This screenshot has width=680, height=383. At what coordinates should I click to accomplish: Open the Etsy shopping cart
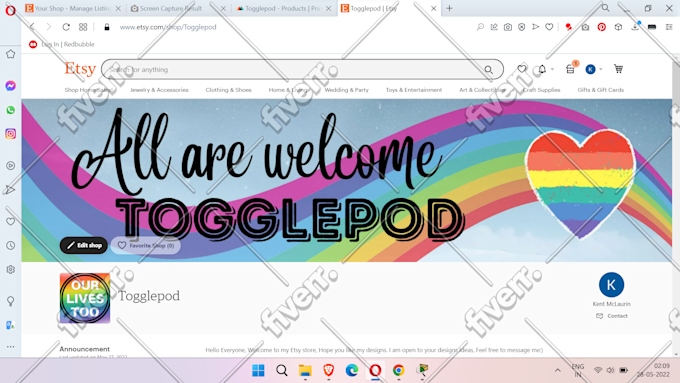coord(618,69)
